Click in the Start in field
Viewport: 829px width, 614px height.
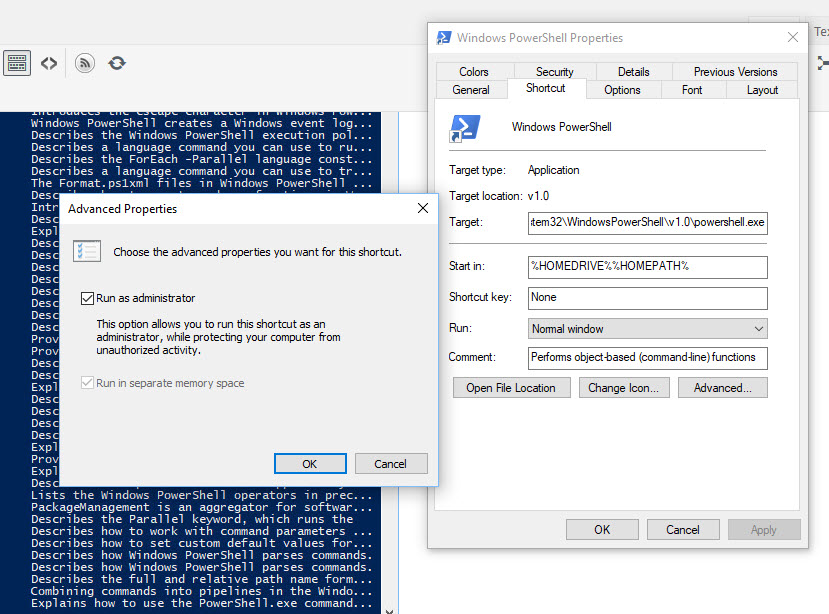click(648, 267)
